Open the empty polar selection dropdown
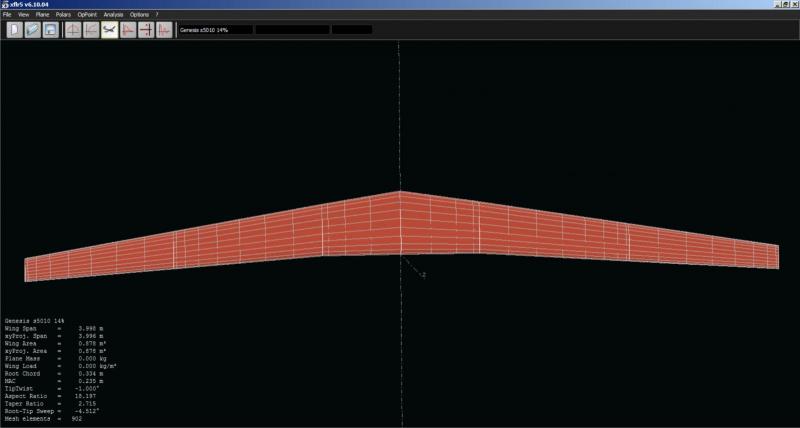800x428 pixels. click(x=292, y=30)
